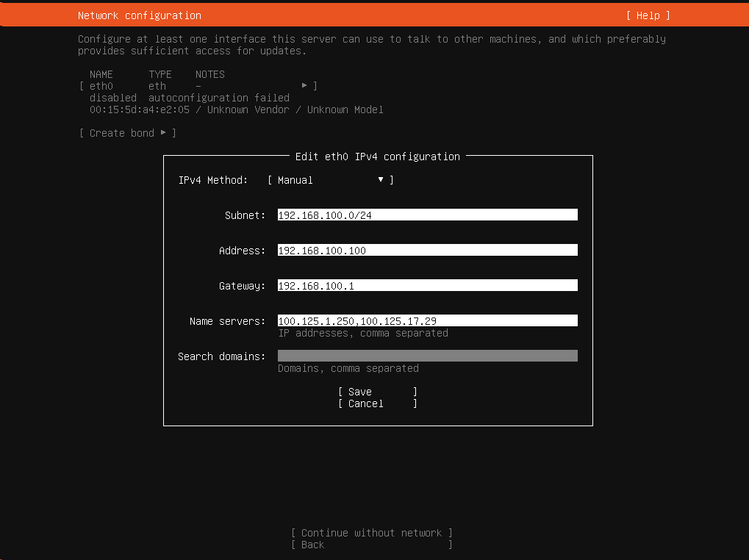This screenshot has width=749, height=560.
Task: Select Continue without network
Action: [x=372, y=533]
